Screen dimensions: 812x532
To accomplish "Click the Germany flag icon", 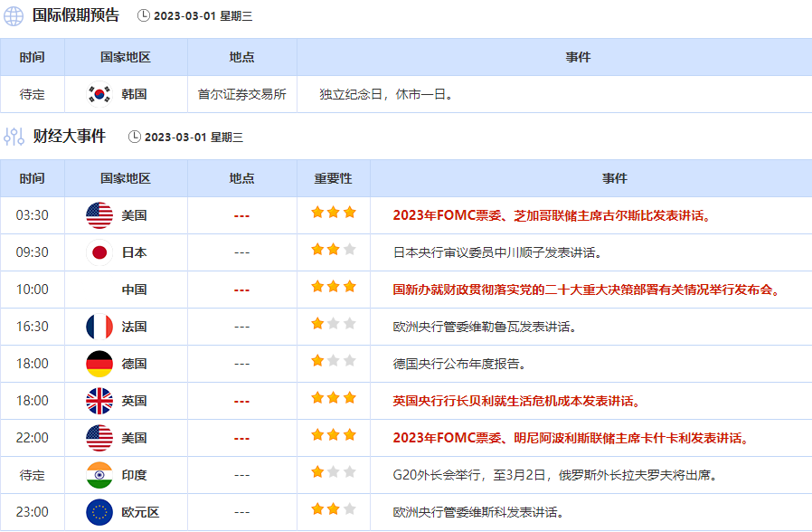I will click(99, 364).
